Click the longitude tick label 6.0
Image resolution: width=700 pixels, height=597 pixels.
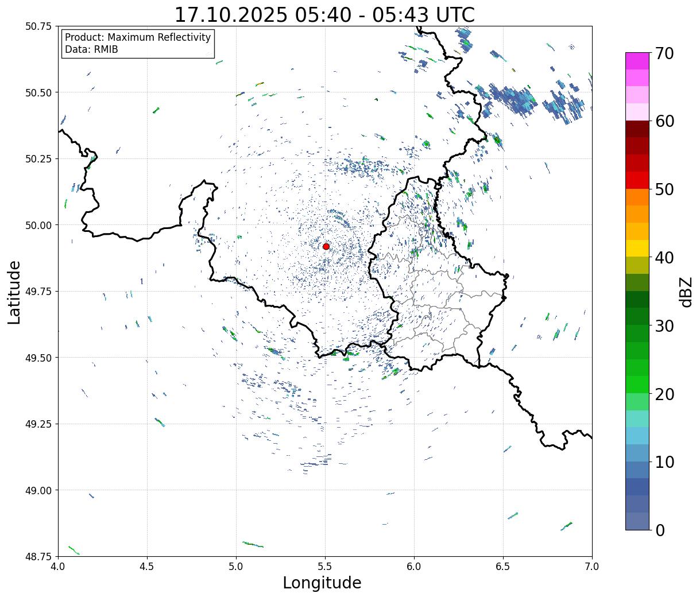[x=414, y=567]
